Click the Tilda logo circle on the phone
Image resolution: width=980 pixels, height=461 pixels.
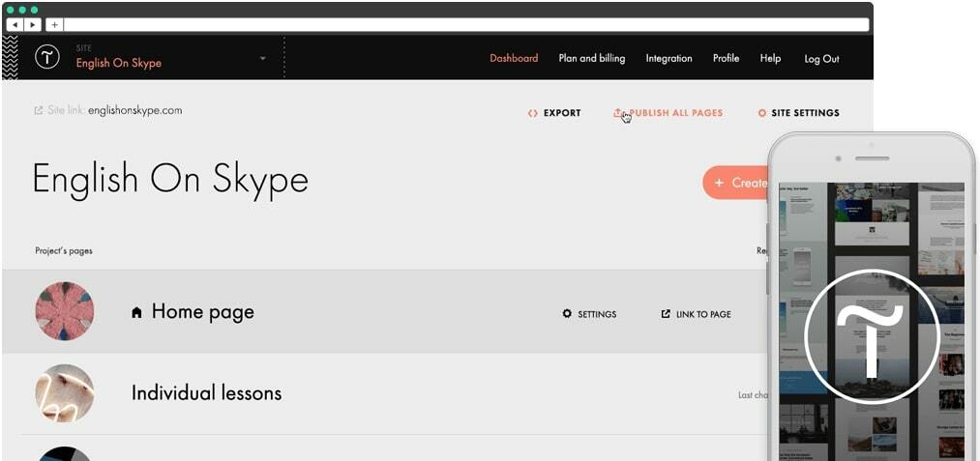click(x=872, y=337)
